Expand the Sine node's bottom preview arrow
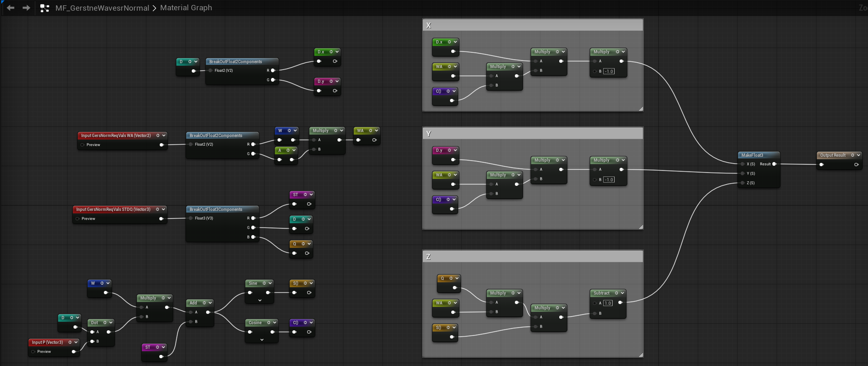Screen dimensions: 868x366 click(260, 300)
